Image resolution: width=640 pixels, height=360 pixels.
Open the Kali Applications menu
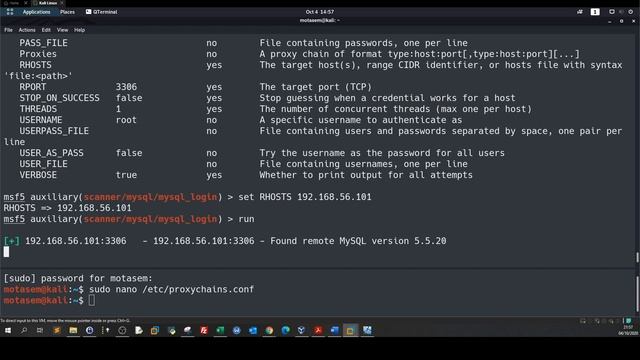pyautogui.click(x=36, y=12)
